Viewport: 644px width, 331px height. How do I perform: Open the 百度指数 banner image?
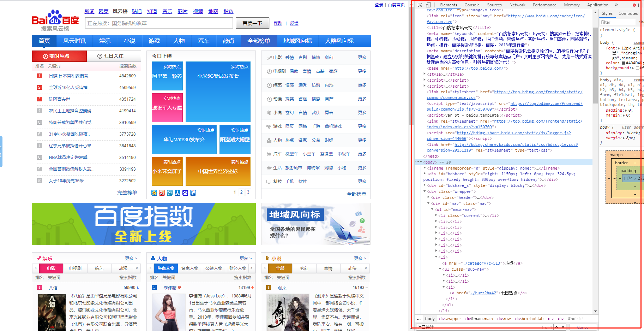coord(144,224)
